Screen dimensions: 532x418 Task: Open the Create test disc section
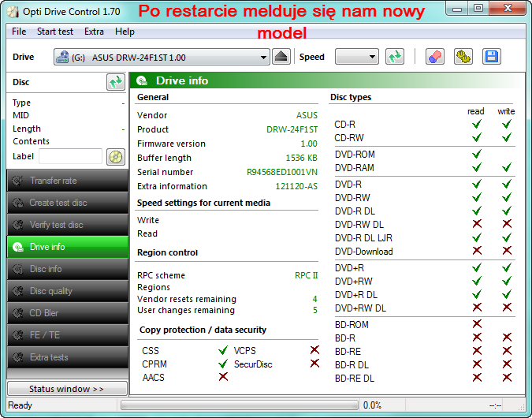click(68, 203)
